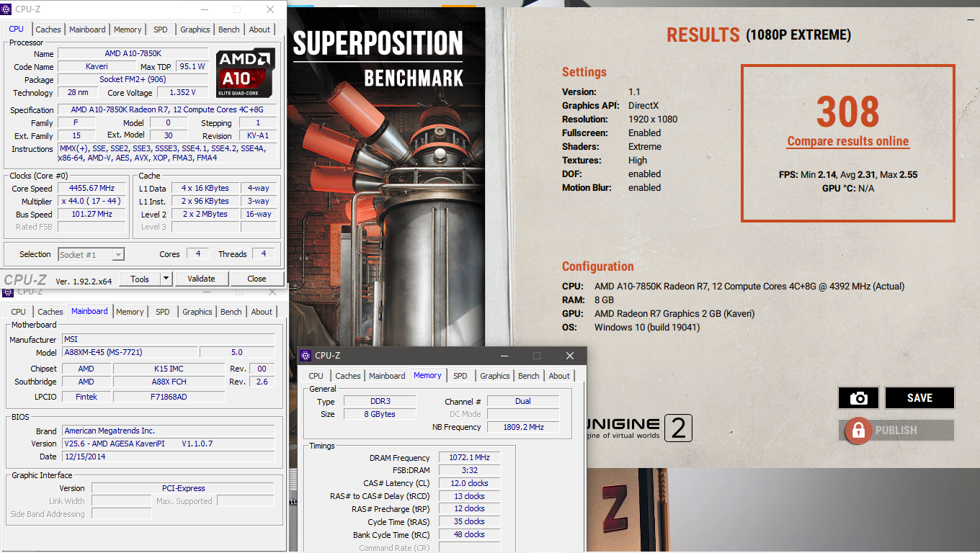The height and width of the screenshot is (553, 980).
Task: Open Graphics tab in top CPU-Z window
Action: (x=195, y=30)
